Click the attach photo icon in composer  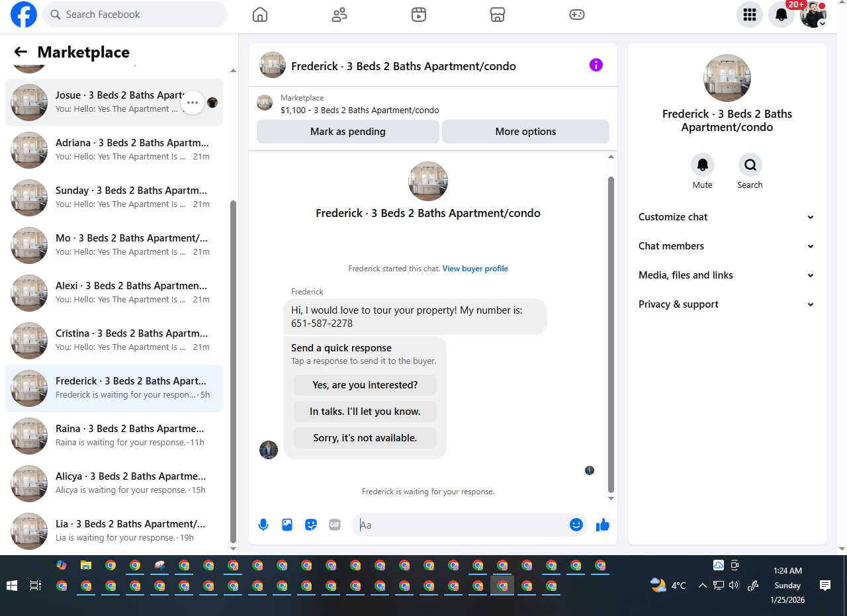[287, 525]
